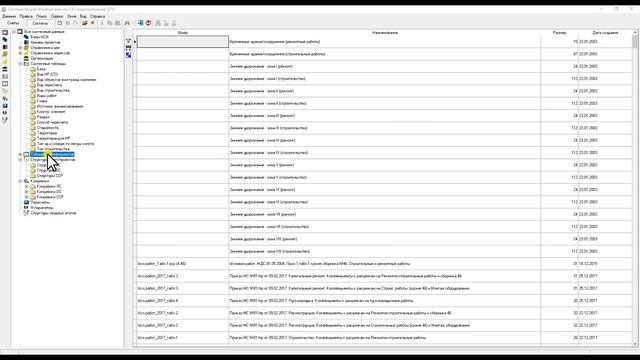Click the Cut (scissors) toolbar icon
Screen dimensions: 640x360
click(102, 23)
